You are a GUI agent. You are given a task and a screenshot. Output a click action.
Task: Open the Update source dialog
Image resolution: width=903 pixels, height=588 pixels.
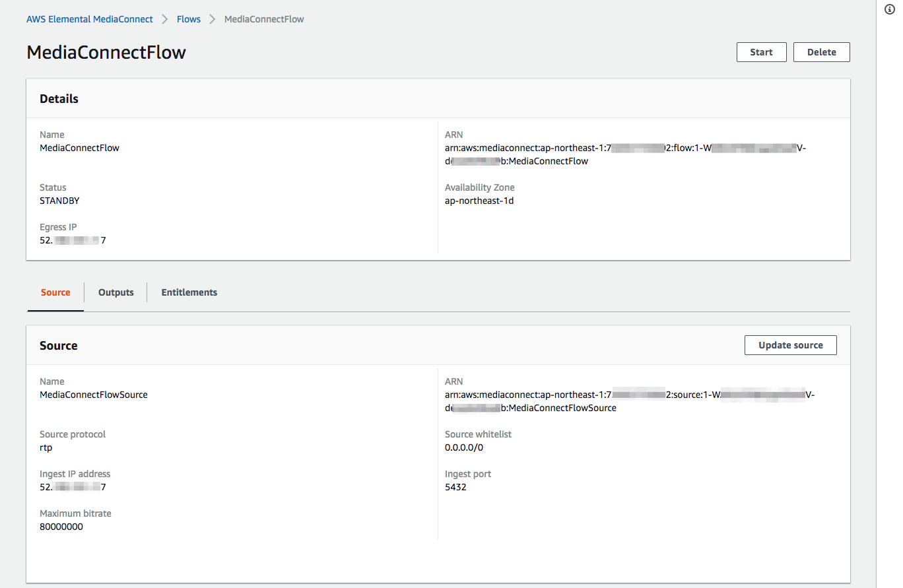(x=790, y=344)
